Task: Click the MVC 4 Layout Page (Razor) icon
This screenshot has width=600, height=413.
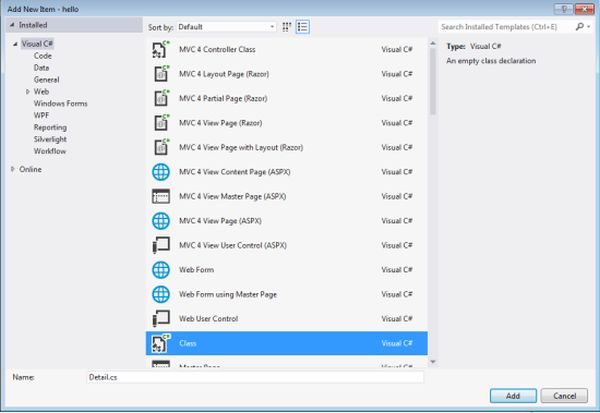Action: tap(161, 74)
